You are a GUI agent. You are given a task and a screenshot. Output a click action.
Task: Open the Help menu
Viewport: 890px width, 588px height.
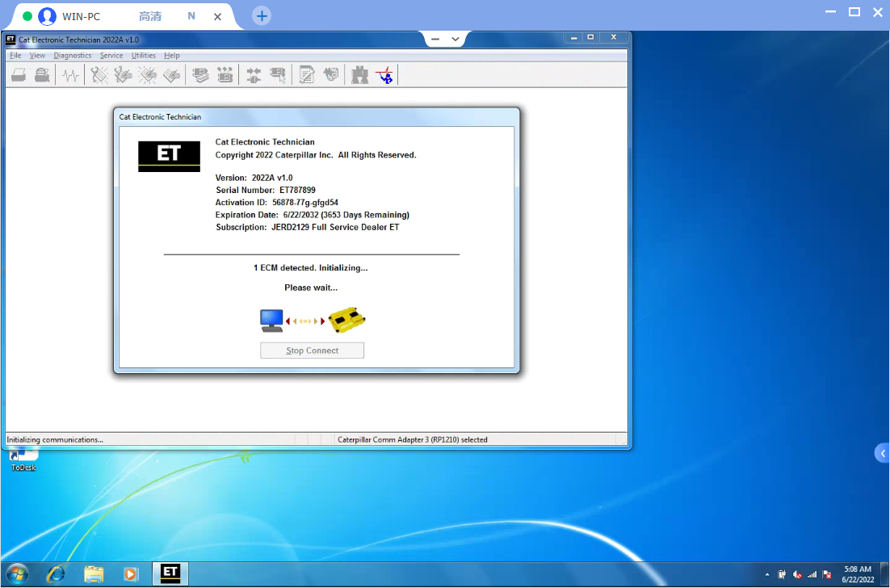click(x=172, y=56)
